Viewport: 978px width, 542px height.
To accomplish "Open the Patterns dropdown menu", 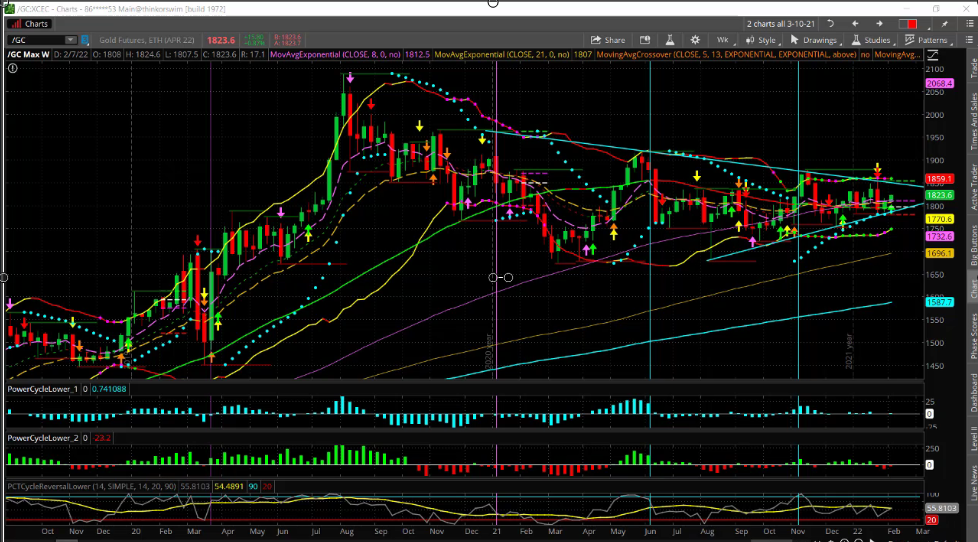I will coord(927,40).
